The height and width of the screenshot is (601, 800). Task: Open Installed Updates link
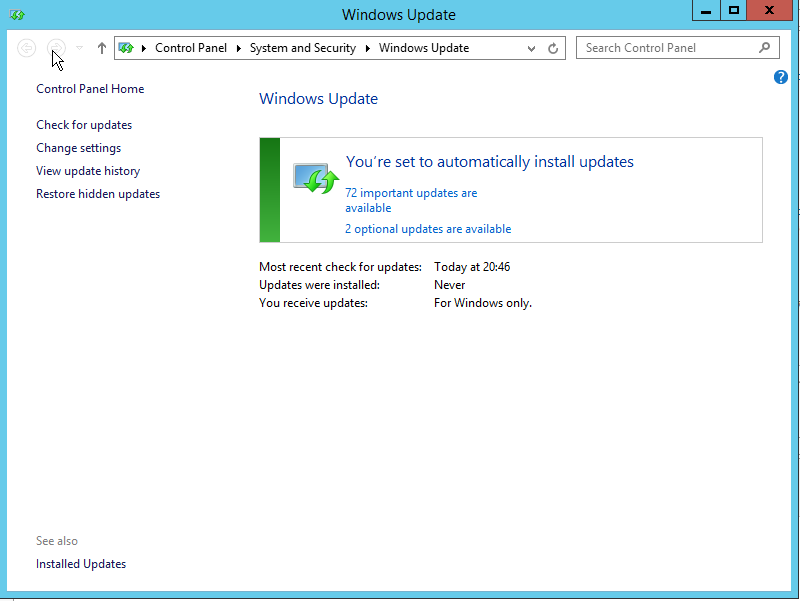click(x=81, y=564)
